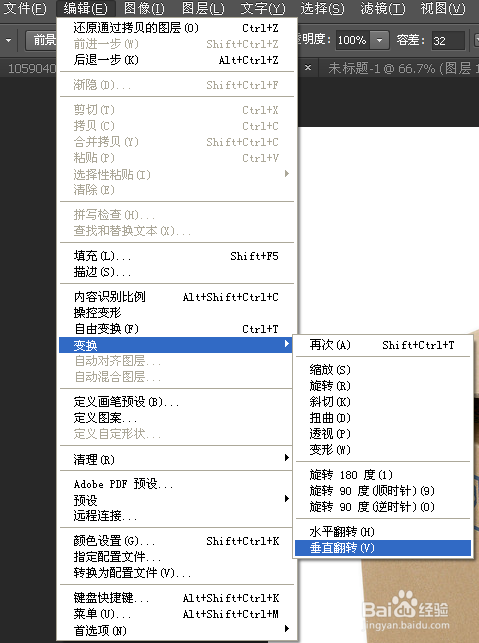Choose 远程连接... menu entry
The image size is (479, 643).
click(x=176, y=516)
